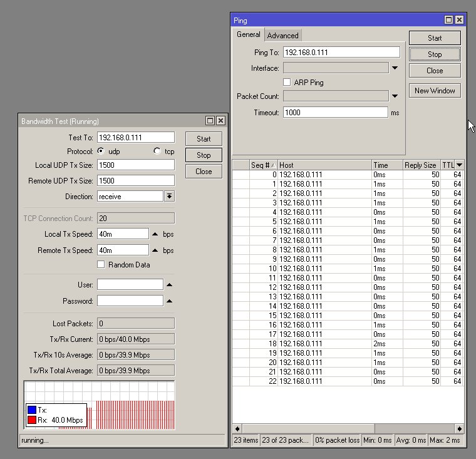Click the Ping To address field
This screenshot has width=476, height=459.
[341, 52]
